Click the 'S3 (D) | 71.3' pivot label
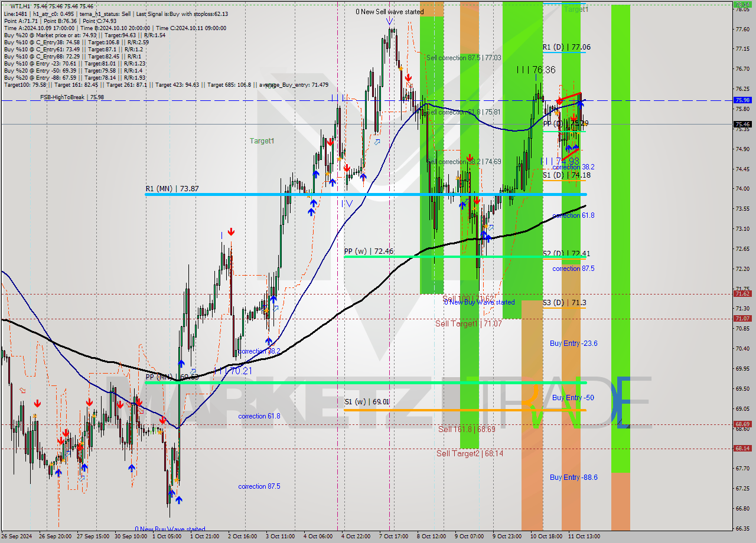Viewport: 756px width, 543px height. tap(565, 303)
